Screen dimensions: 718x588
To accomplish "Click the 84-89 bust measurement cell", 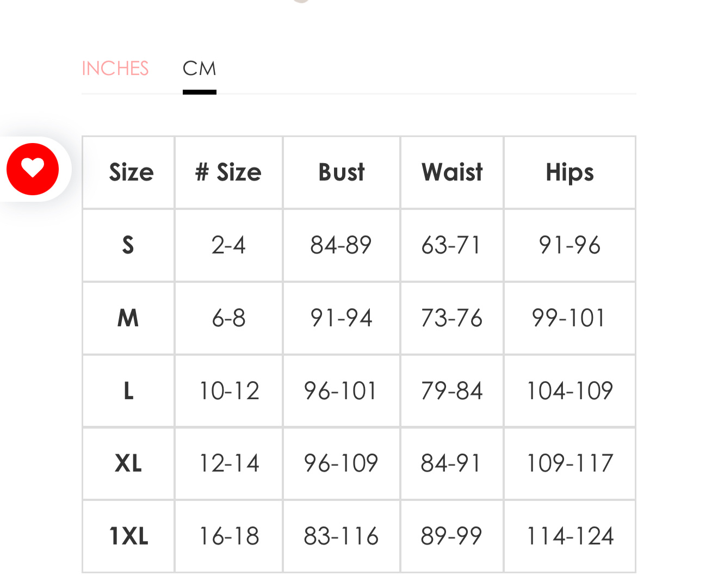I will [x=341, y=245].
